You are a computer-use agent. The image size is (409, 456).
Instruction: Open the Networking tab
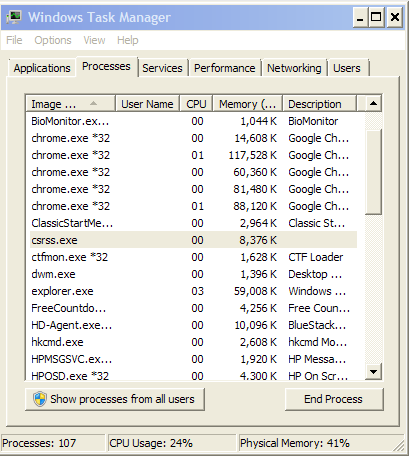click(294, 68)
